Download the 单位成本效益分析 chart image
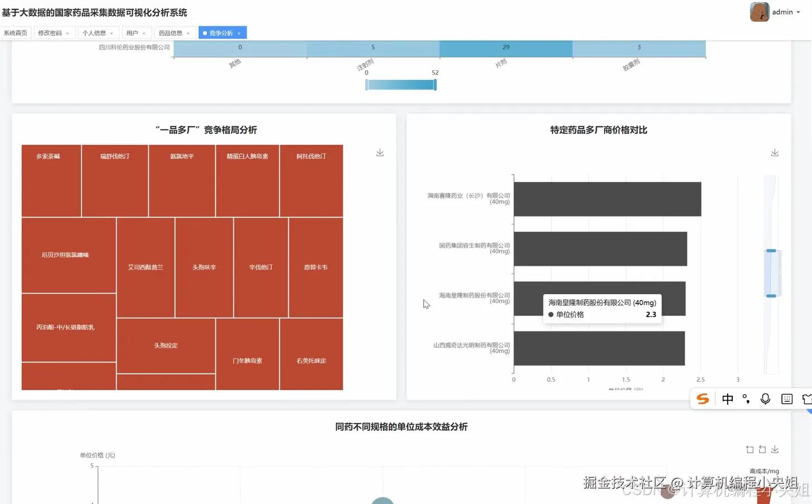812x504 pixels. tap(775, 449)
